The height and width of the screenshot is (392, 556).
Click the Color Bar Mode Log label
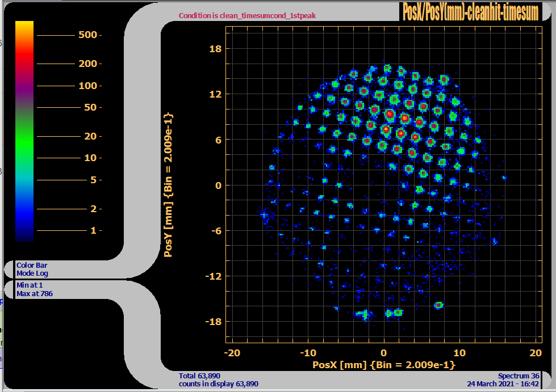tap(33, 269)
